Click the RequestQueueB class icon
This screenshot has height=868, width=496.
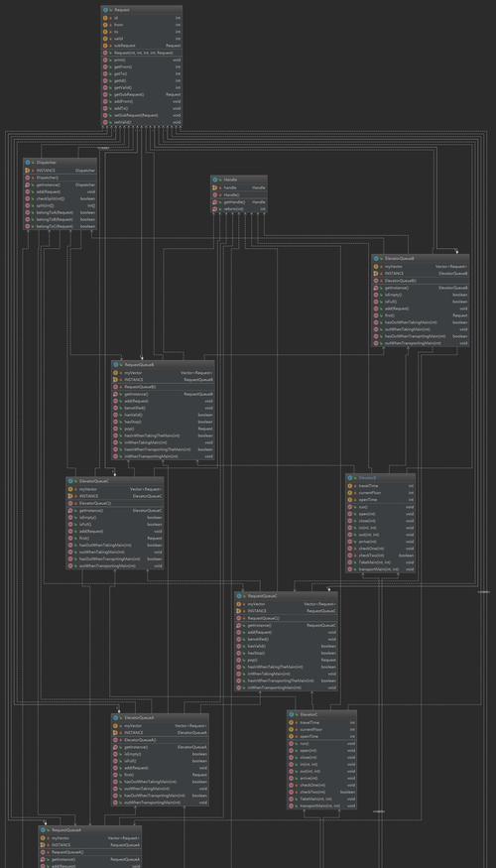[115, 365]
